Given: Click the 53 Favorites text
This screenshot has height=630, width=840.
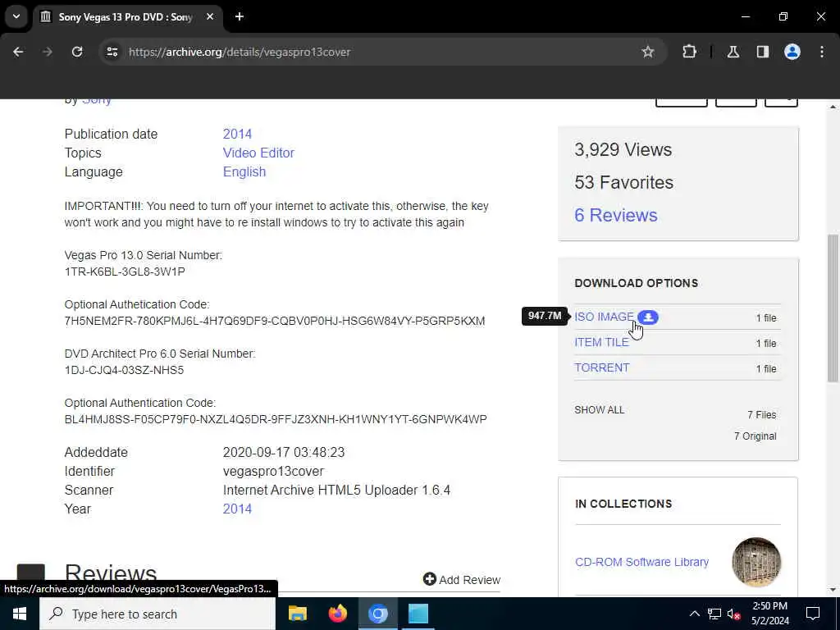Looking at the screenshot, I should [624, 182].
